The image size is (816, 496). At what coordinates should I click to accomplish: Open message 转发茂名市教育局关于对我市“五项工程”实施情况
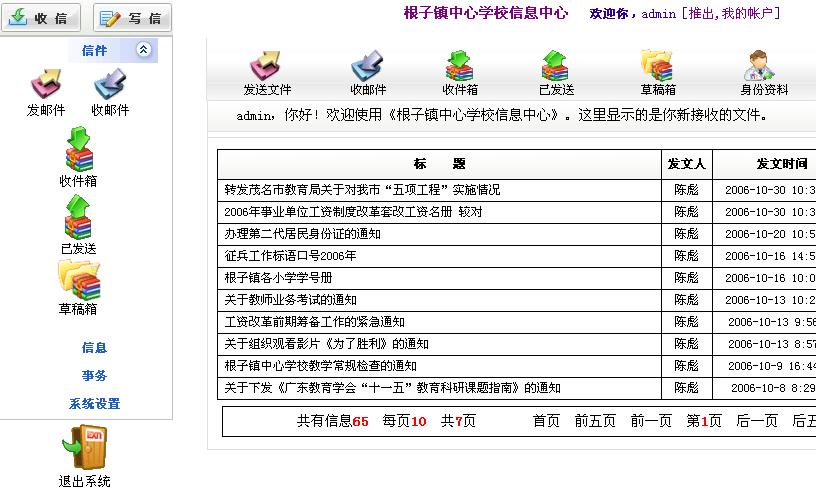(x=362, y=190)
